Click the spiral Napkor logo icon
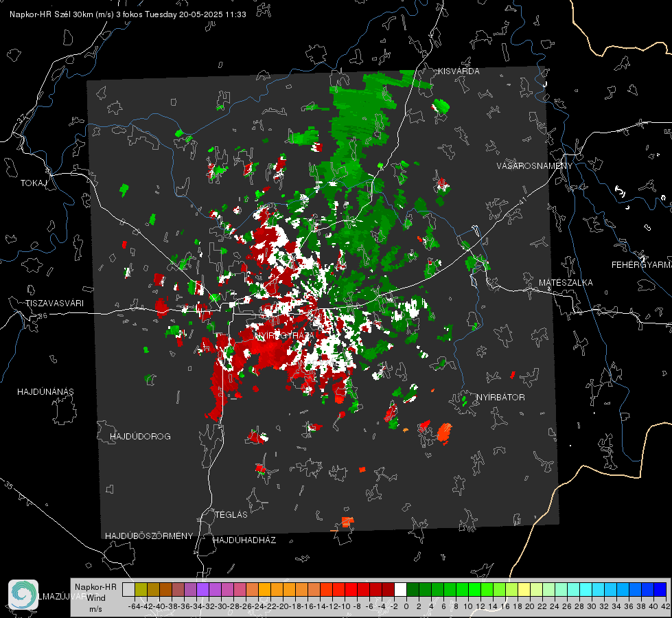The width and height of the screenshot is (672, 618). click(x=23, y=595)
